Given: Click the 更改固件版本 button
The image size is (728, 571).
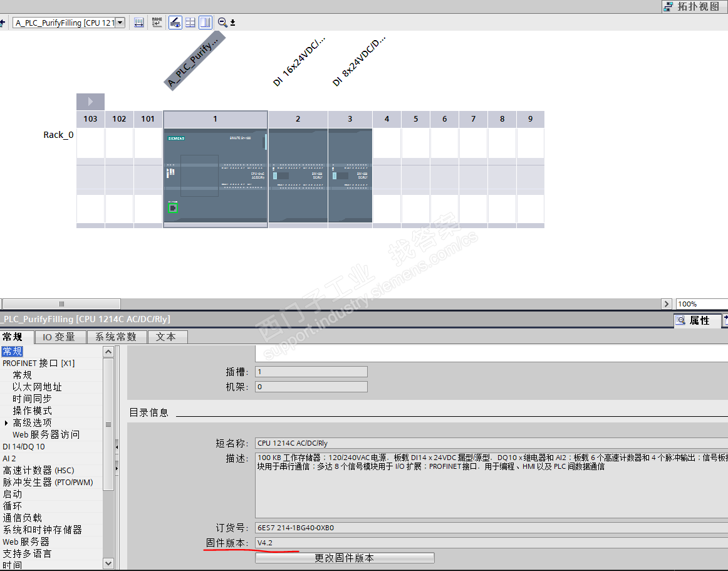Looking at the screenshot, I should point(345,558).
